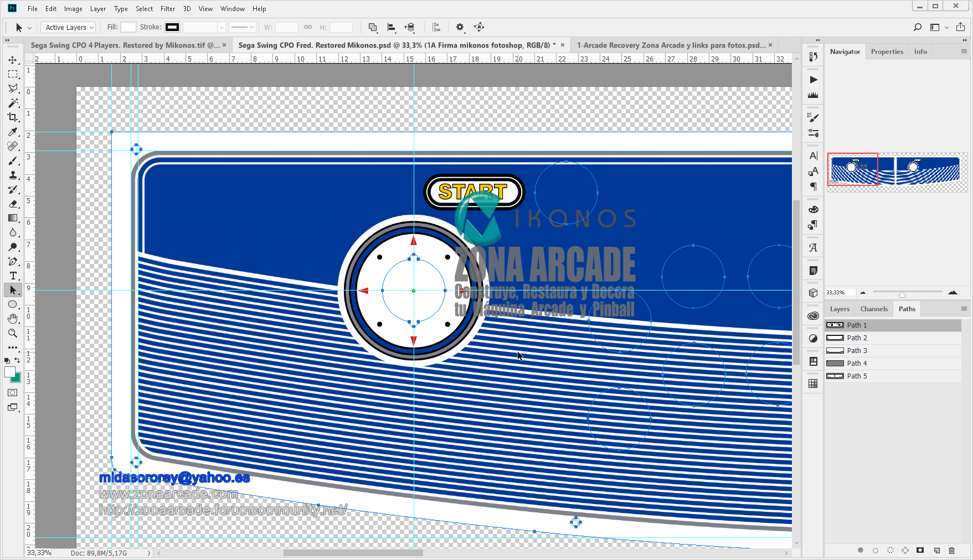The height and width of the screenshot is (560, 973).
Task: Activate the Zoom tool
Action: [x=13, y=333]
